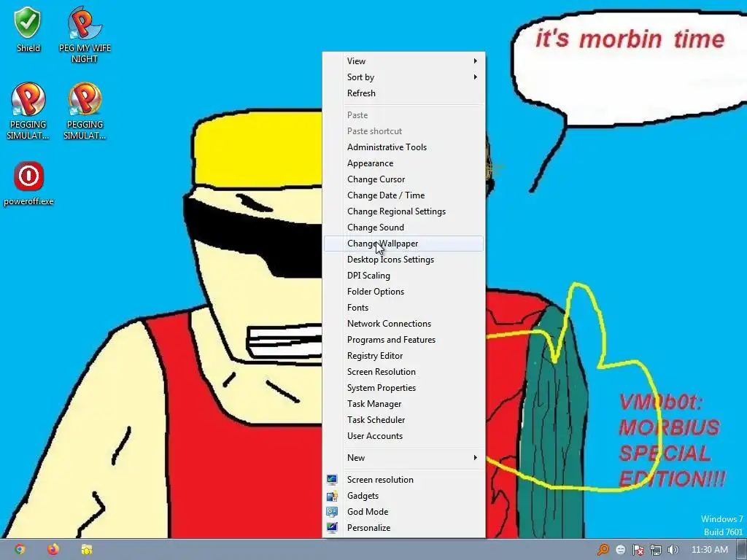Viewport: 747px width, 560px height.
Task: Expand the View submenu
Action: click(404, 61)
